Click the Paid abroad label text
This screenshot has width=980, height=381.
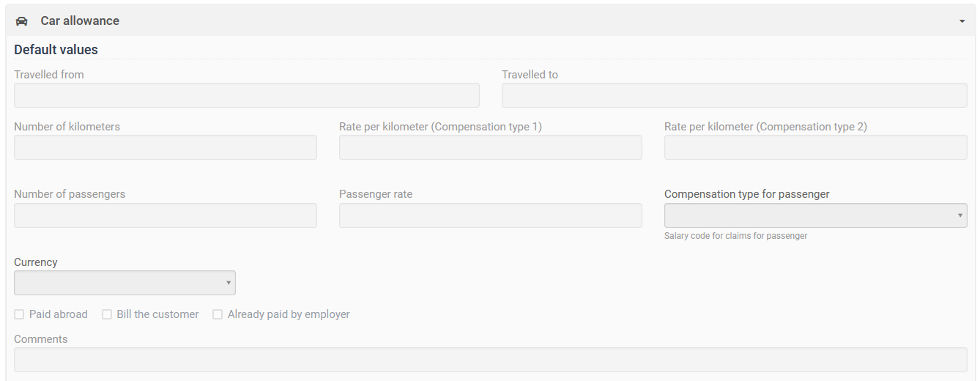pos(59,314)
